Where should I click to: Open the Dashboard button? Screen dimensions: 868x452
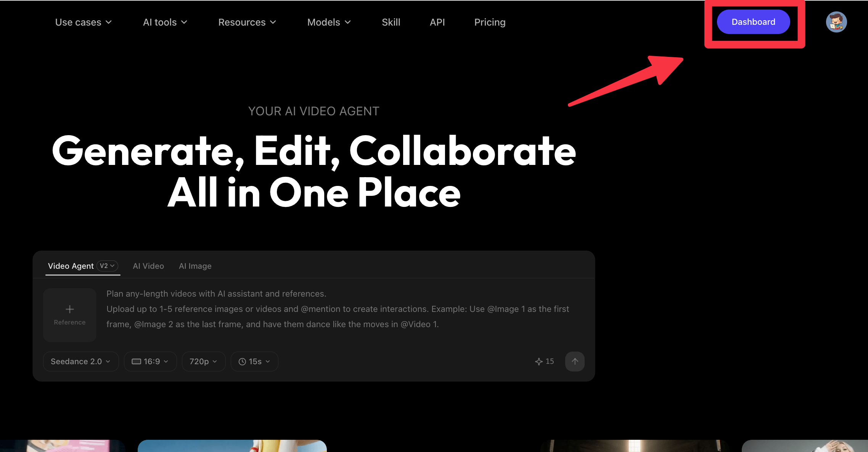tap(753, 22)
